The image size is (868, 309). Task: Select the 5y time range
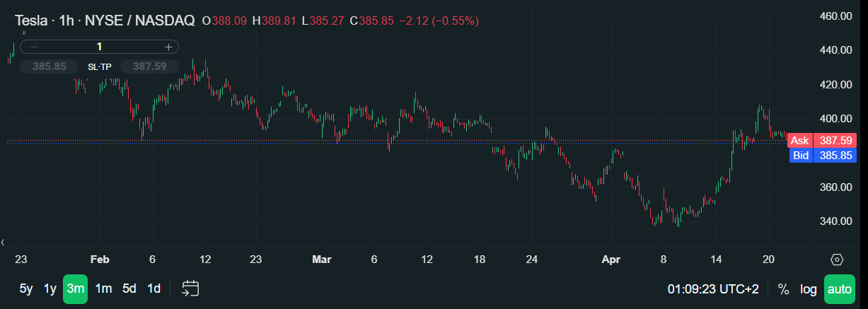click(26, 288)
